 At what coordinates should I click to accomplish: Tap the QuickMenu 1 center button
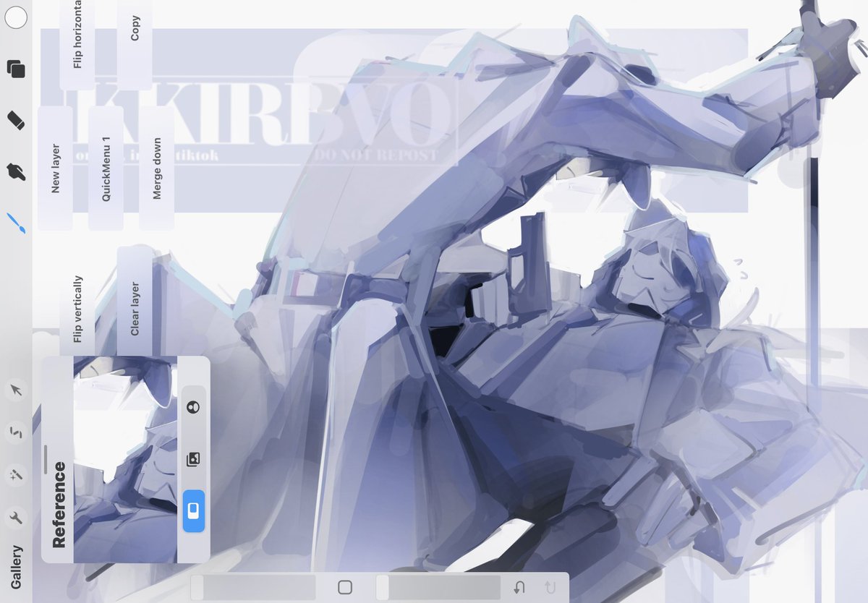point(106,168)
